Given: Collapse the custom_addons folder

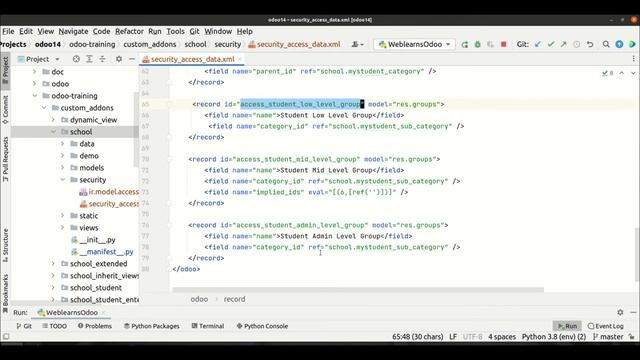Looking at the screenshot, I should [44, 108].
